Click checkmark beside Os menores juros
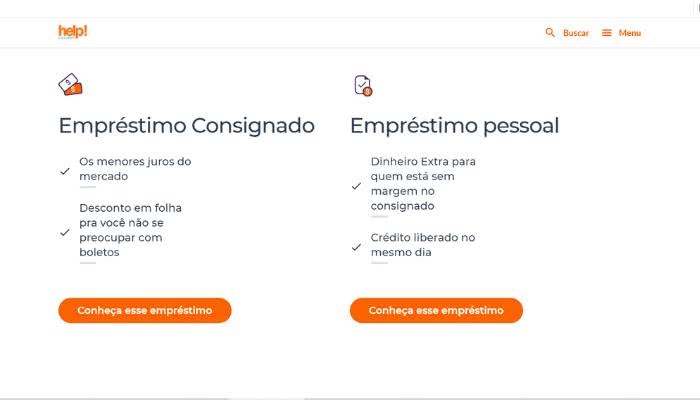This screenshot has height=400, width=700. tap(65, 171)
